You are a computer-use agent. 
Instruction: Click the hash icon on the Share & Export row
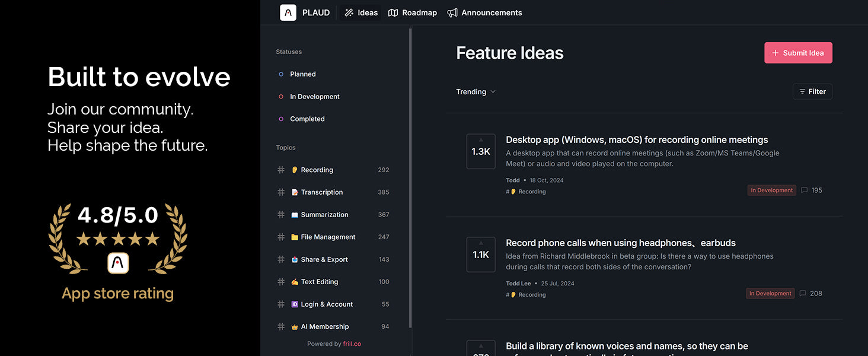tap(281, 259)
